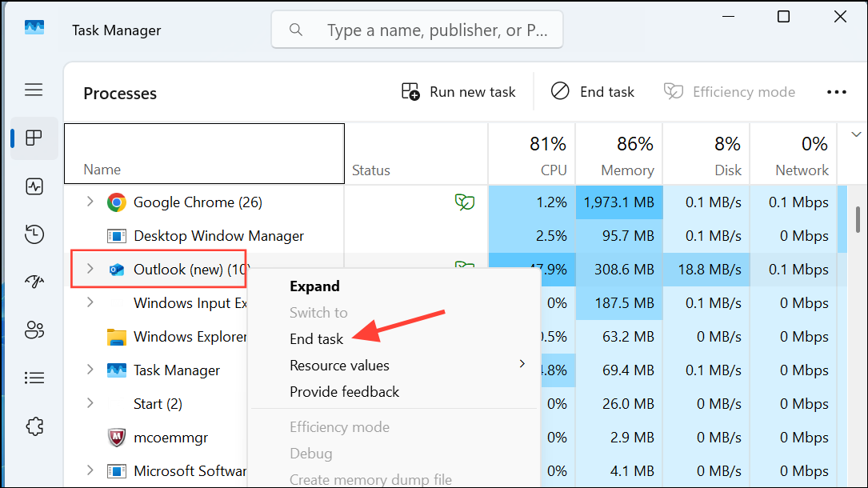Screen dimensions: 868x488
Task: Expand the Start (2) process group
Action: pyautogui.click(x=90, y=403)
